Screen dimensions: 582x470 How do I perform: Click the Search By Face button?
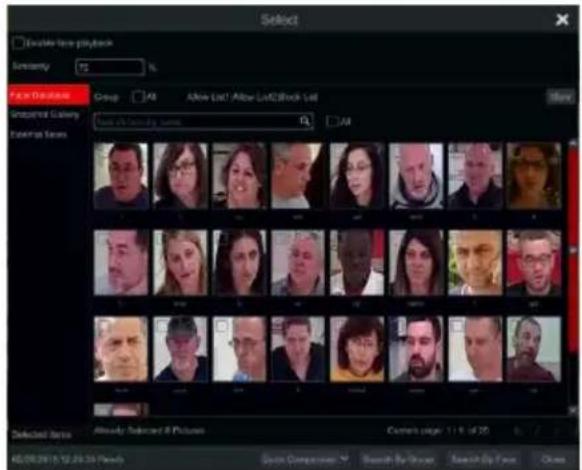tap(483, 459)
